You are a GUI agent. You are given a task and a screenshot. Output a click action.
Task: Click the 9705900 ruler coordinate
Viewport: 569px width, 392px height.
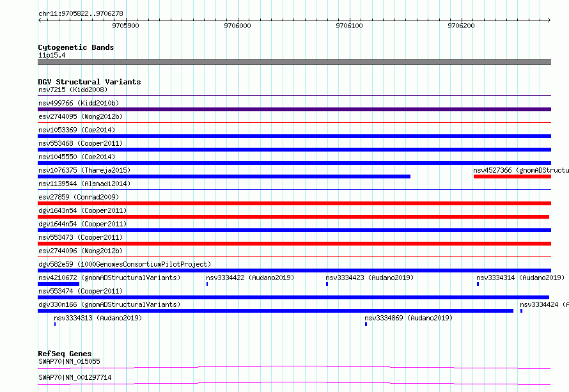coord(125,26)
